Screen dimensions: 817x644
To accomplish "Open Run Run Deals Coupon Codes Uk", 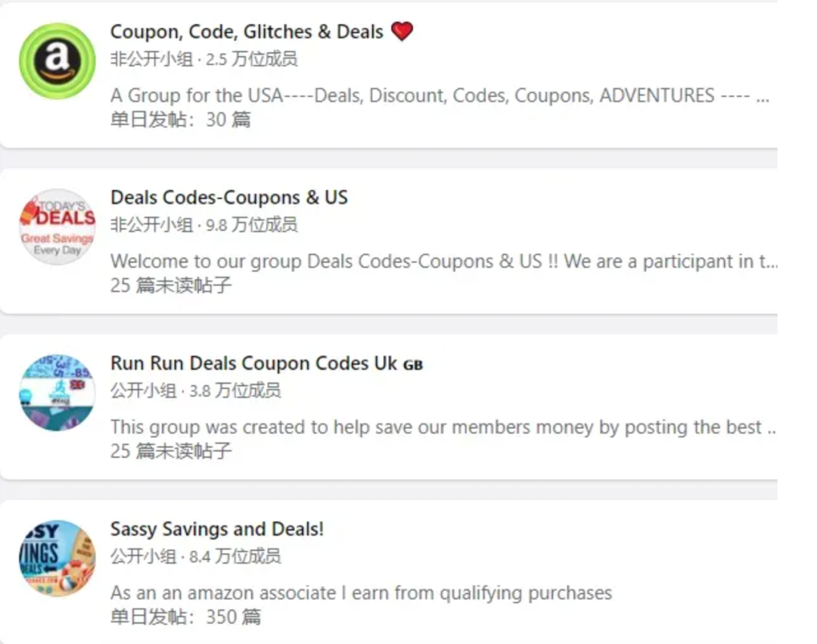I will (x=253, y=363).
